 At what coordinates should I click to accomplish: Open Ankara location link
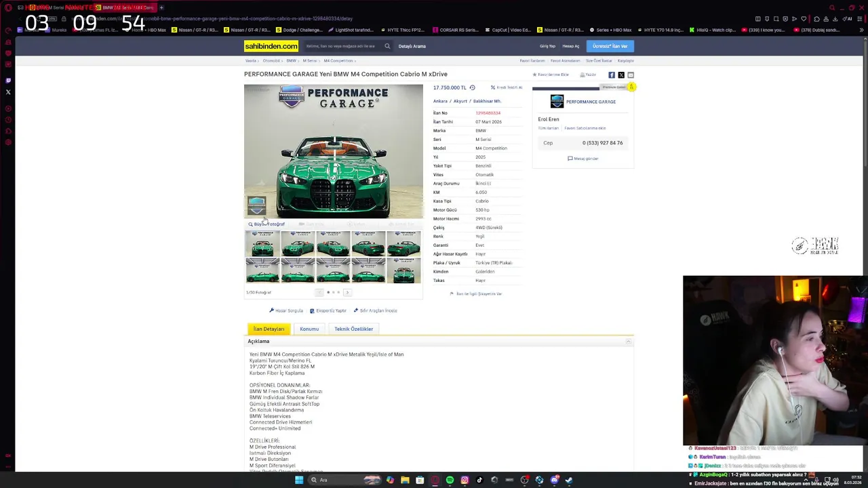pyautogui.click(x=440, y=101)
